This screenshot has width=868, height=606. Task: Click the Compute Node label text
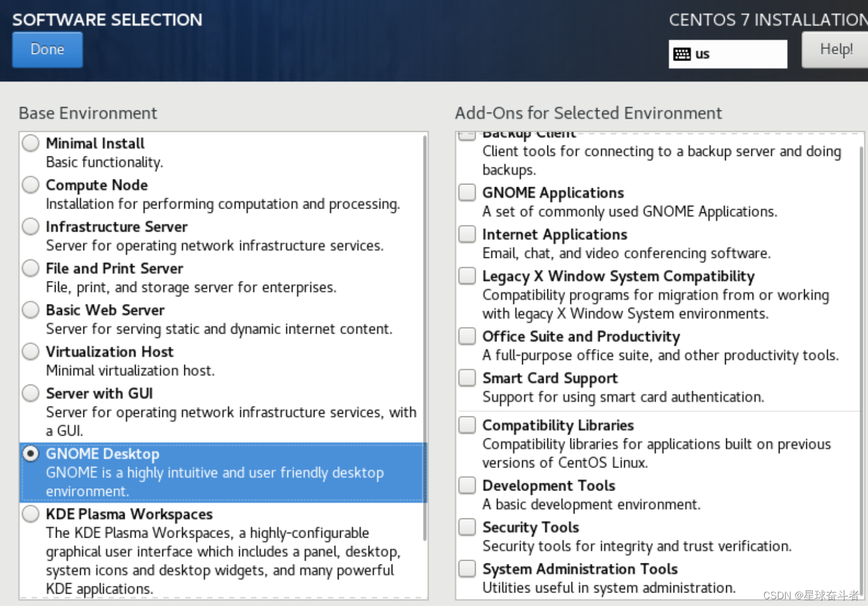[97, 185]
